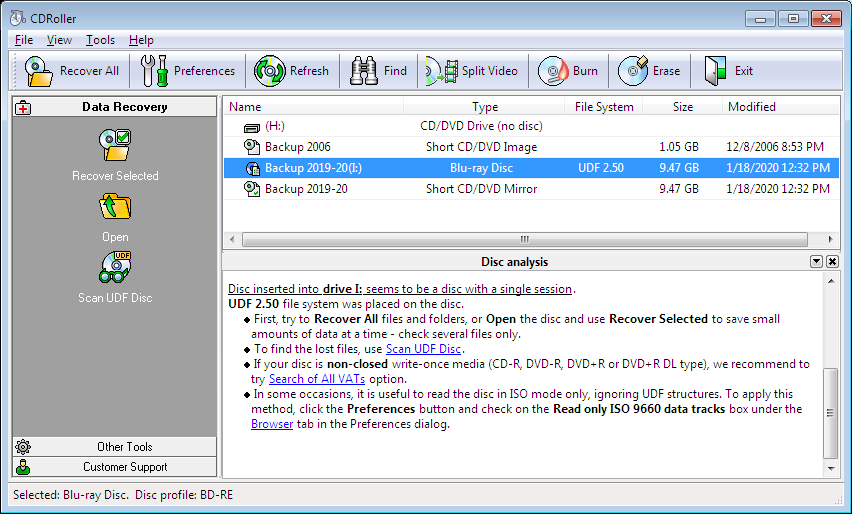852x514 pixels.
Task: Click the Disc analysis vertical scrollbar thumb
Action: pos(830,413)
